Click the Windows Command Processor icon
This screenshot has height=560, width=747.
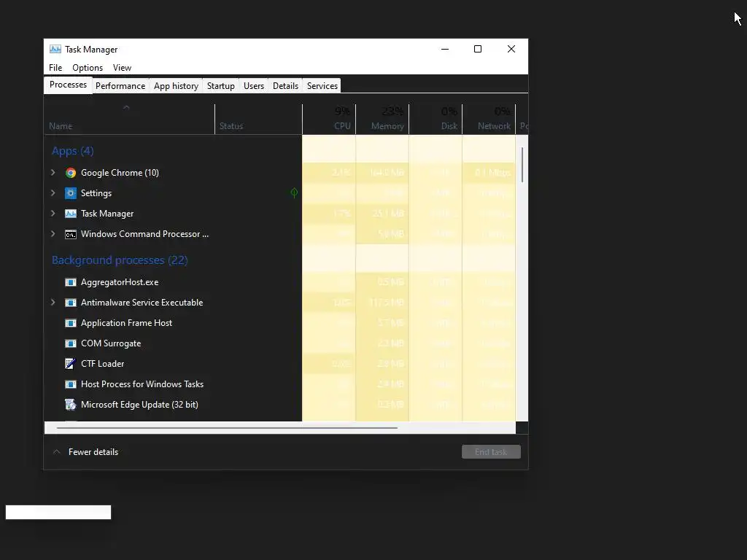tap(71, 234)
